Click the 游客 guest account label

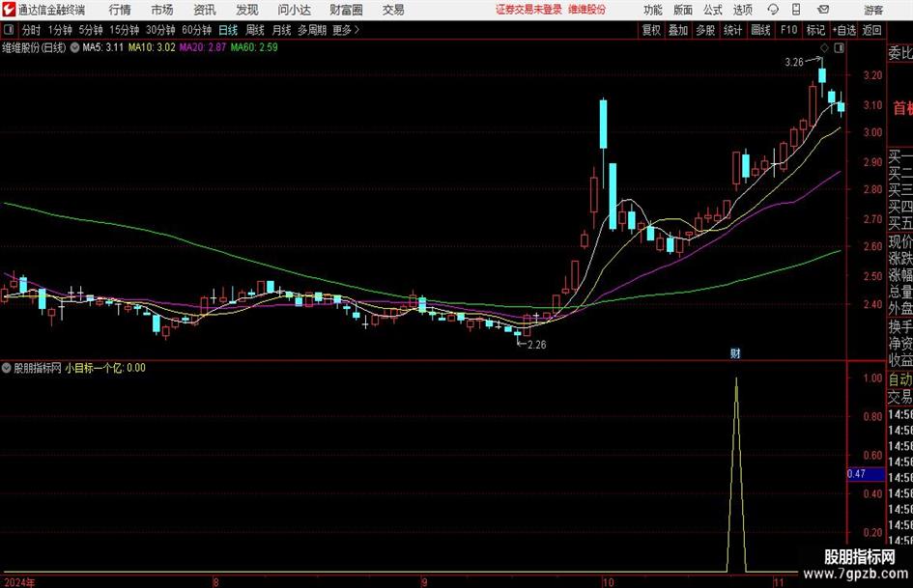pos(872,10)
